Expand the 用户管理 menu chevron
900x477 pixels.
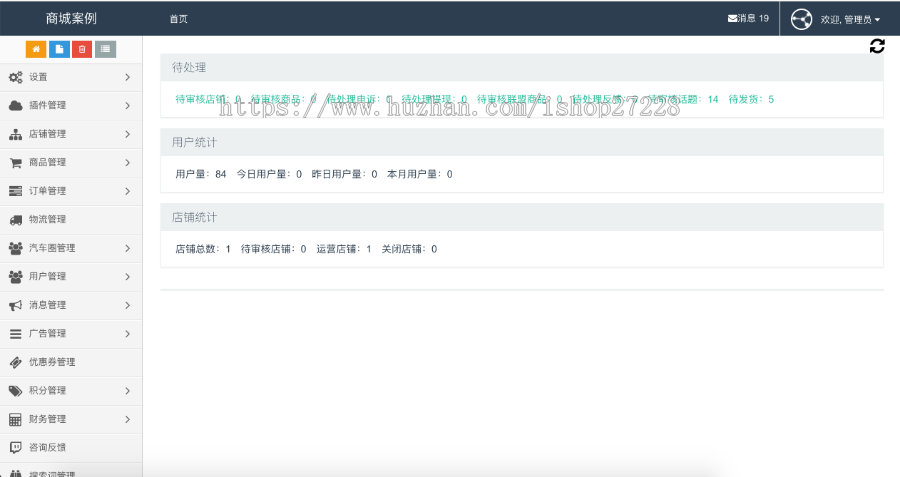[127, 277]
